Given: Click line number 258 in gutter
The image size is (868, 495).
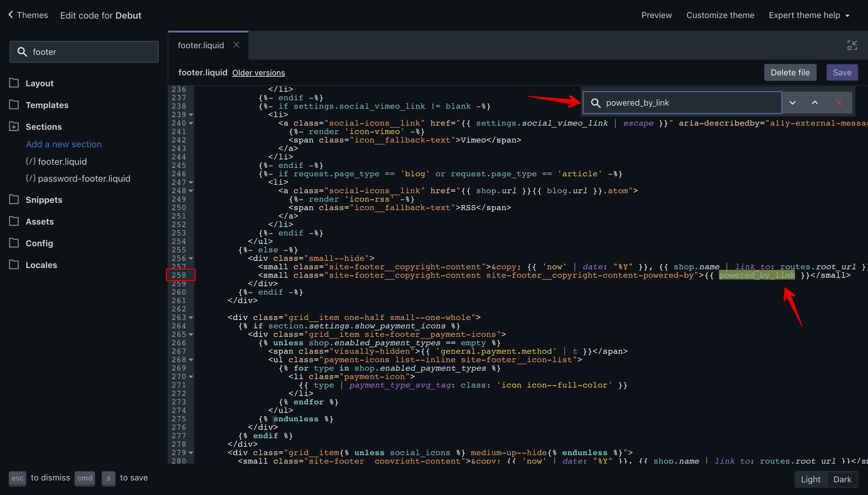Looking at the screenshot, I should coord(179,275).
